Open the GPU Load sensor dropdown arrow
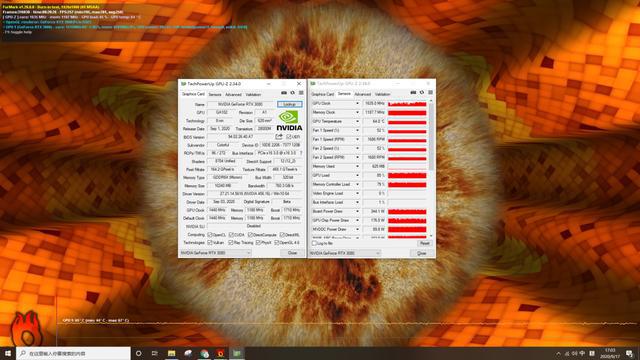Viewport: 640px width, 360px height. (358, 176)
